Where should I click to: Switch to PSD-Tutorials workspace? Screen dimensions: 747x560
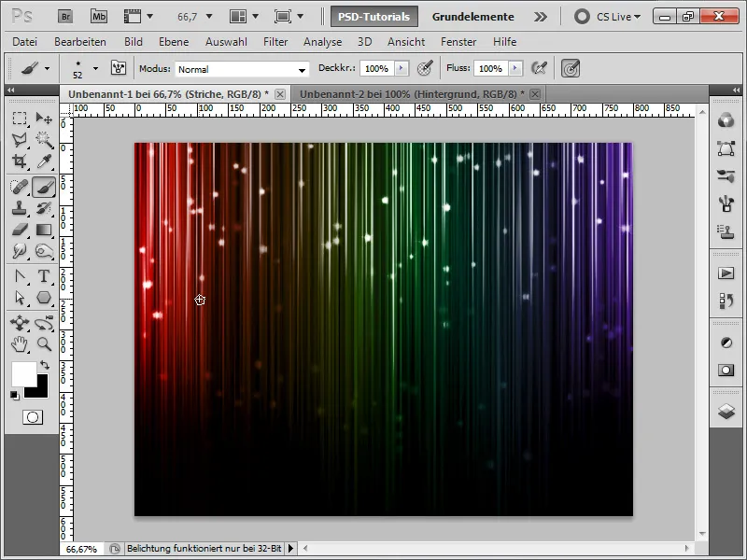[374, 17]
